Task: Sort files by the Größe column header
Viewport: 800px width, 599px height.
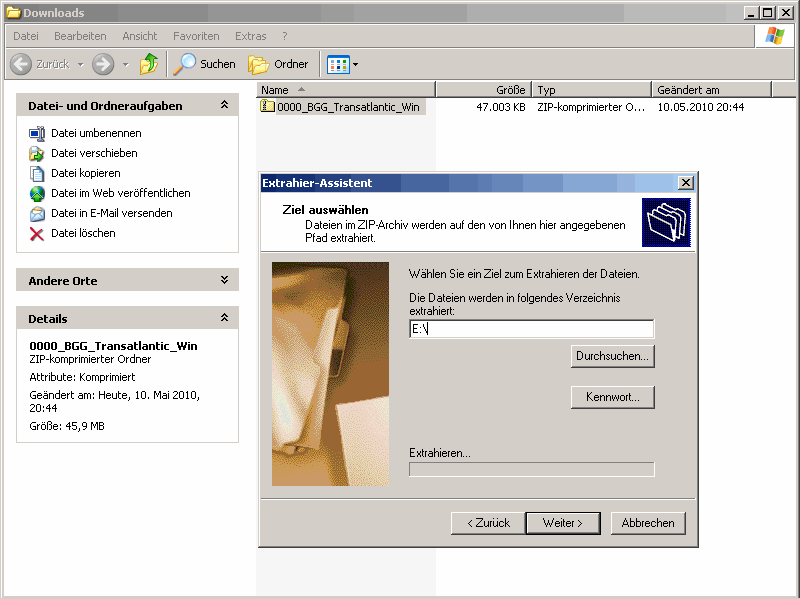Action: coord(483,90)
